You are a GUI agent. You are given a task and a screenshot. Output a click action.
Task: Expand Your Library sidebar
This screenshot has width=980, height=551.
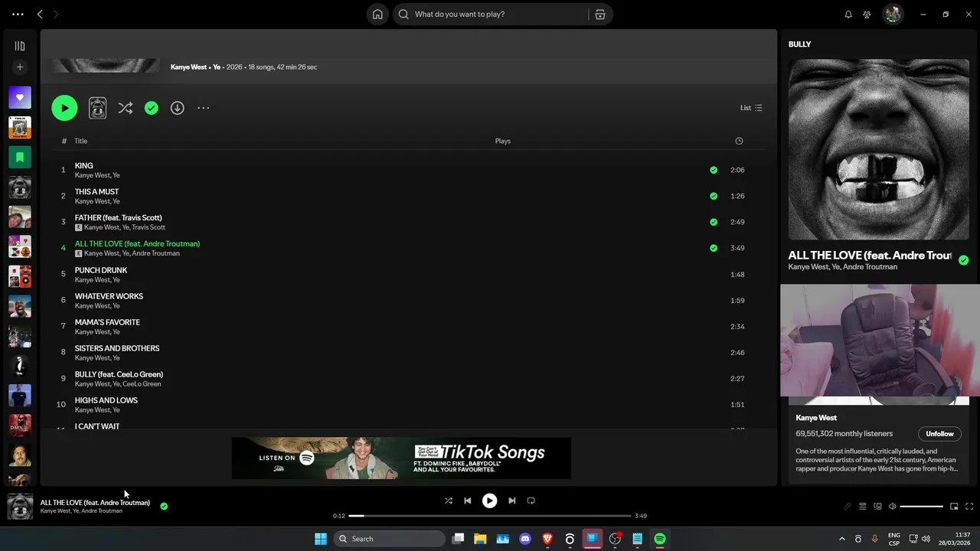[20, 46]
